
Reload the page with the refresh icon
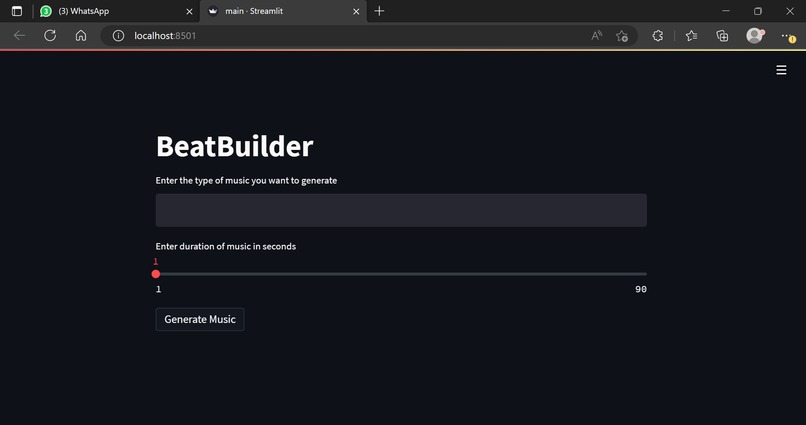50,35
